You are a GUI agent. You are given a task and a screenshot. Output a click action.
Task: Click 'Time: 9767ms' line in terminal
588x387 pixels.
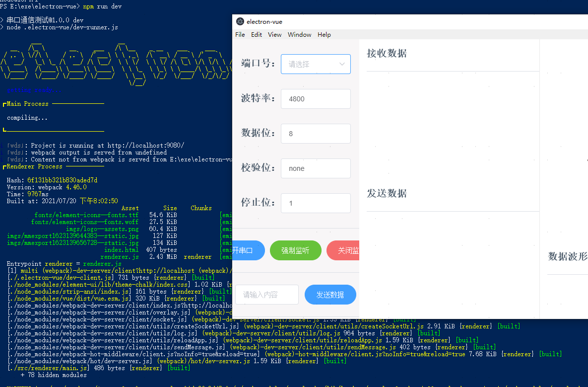(27, 194)
